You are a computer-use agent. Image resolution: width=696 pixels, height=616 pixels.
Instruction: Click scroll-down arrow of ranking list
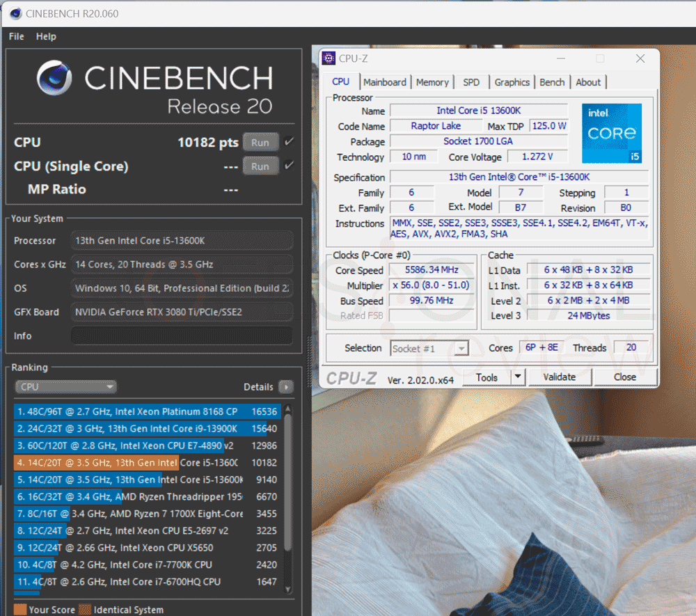[x=287, y=590]
